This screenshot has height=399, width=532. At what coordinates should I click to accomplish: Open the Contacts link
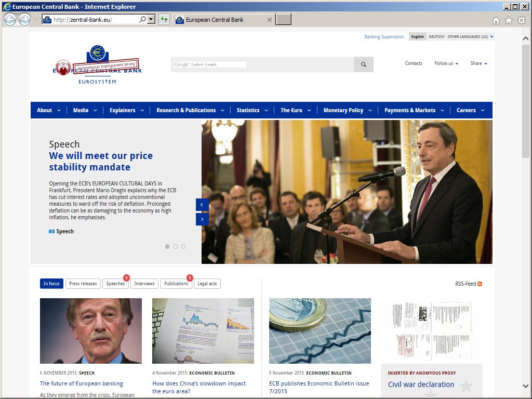click(414, 63)
